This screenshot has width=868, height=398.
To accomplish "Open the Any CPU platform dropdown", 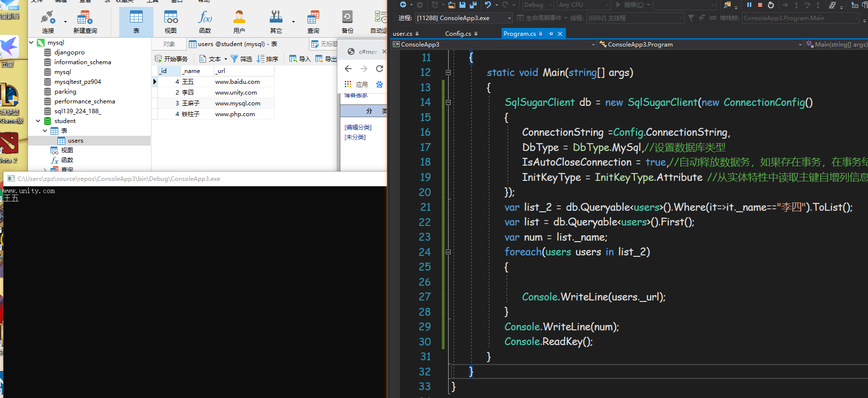I will pyautogui.click(x=584, y=4).
